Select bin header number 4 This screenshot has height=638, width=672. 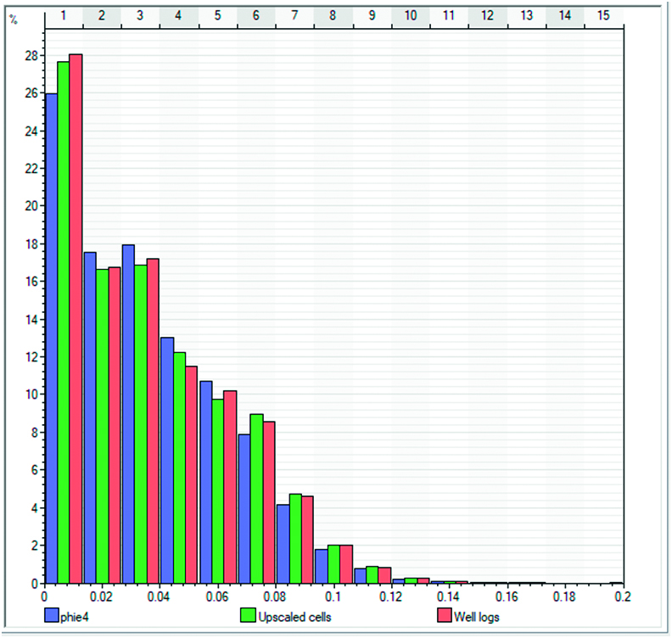(x=179, y=15)
